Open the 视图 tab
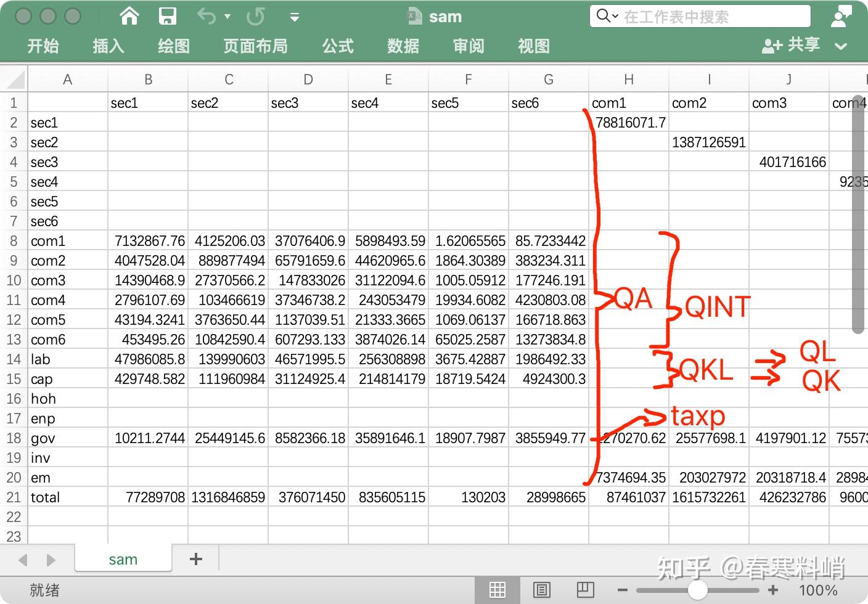 534,46
